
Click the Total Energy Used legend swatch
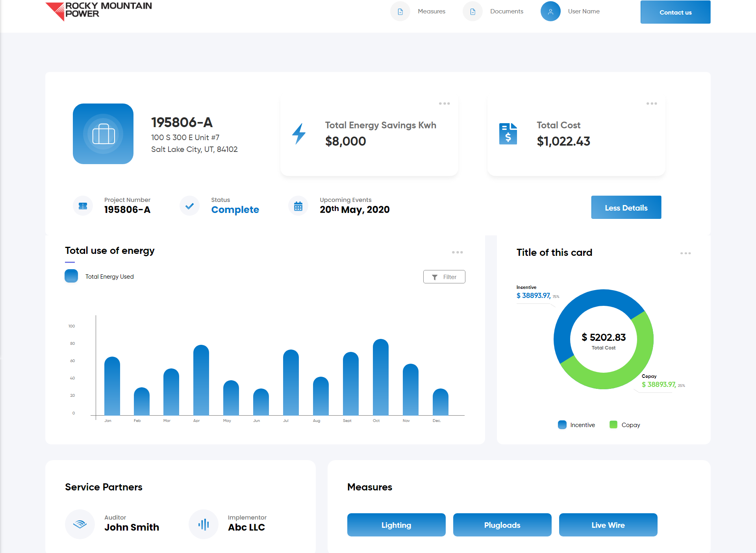pyautogui.click(x=71, y=276)
